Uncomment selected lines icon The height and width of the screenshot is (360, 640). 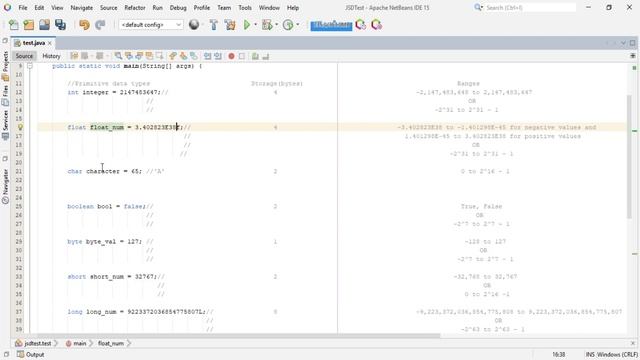(x=266, y=56)
